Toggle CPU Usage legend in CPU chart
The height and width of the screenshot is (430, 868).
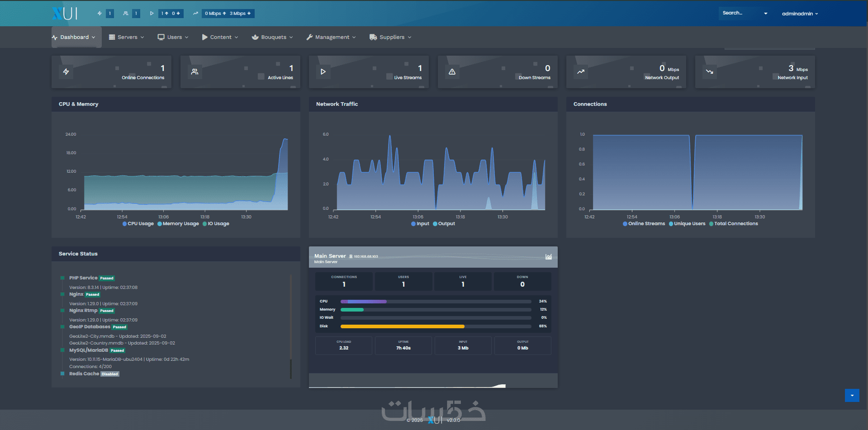pyautogui.click(x=138, y=224)
